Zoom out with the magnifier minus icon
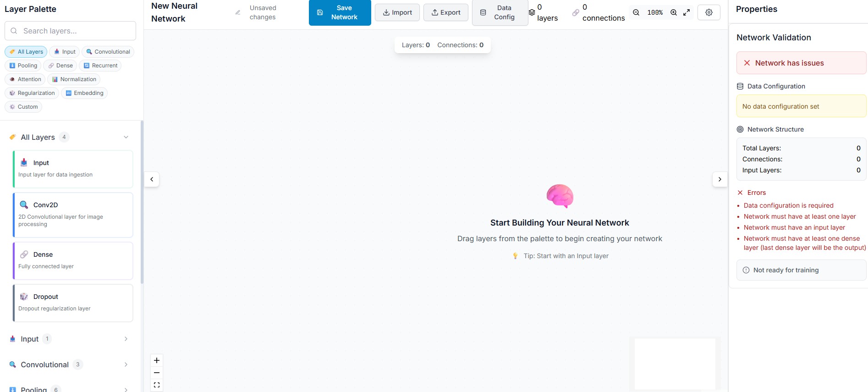 pyautogui.click(x=636, y=12)
